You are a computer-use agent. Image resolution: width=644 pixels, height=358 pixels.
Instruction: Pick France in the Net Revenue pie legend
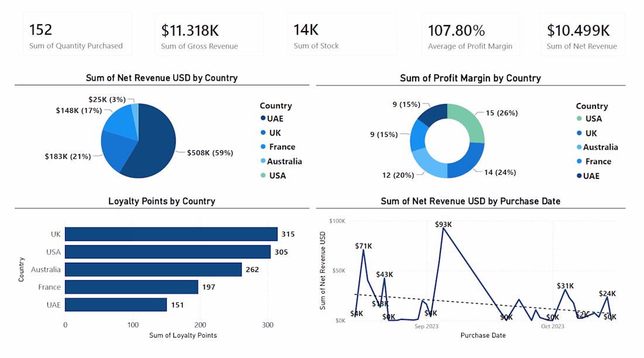click(278, 147)
